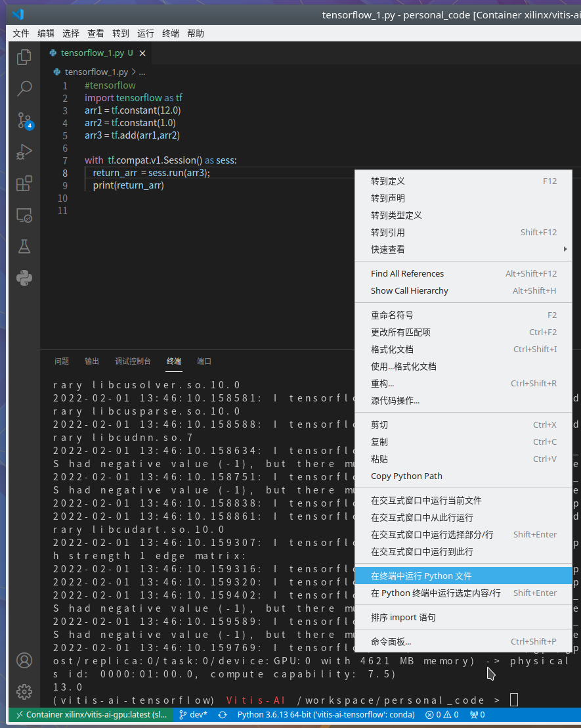Open the Python view in the activity bar

click(x=24, y=278)
